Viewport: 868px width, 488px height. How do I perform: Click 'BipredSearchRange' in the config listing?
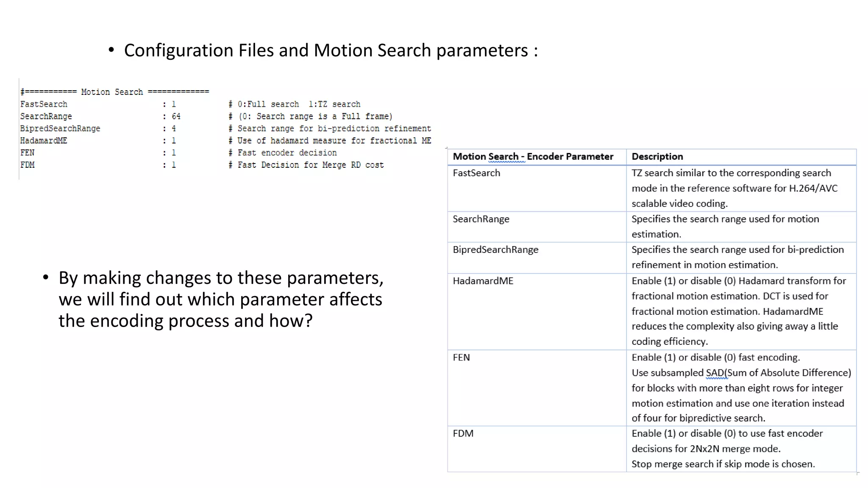click(x=60, y=128)
